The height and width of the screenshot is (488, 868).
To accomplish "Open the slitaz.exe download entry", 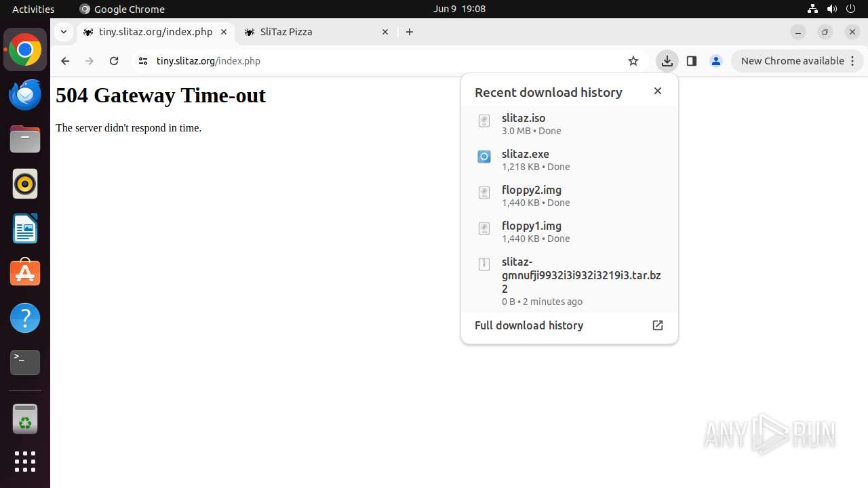I will (x=570, y=160).
